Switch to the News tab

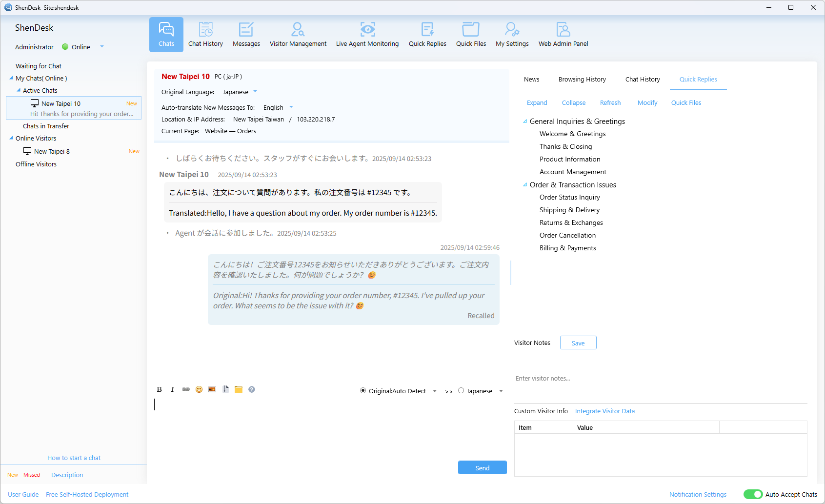pyautogui.click(x=531, y=80)
